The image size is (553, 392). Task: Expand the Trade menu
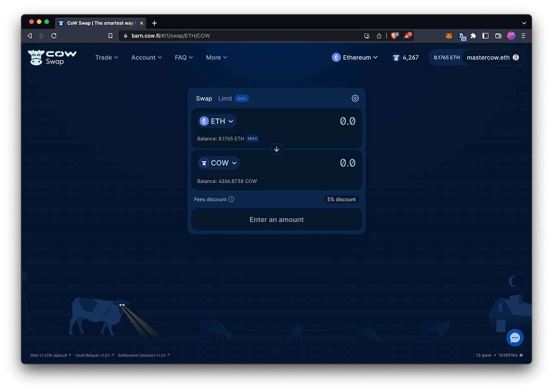tap(106, 57)
